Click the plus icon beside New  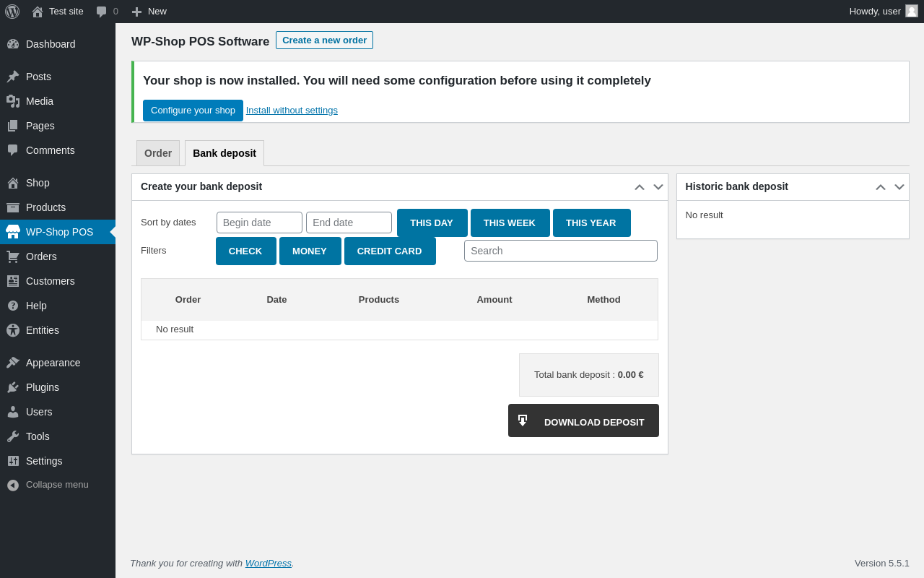(136, 12)
